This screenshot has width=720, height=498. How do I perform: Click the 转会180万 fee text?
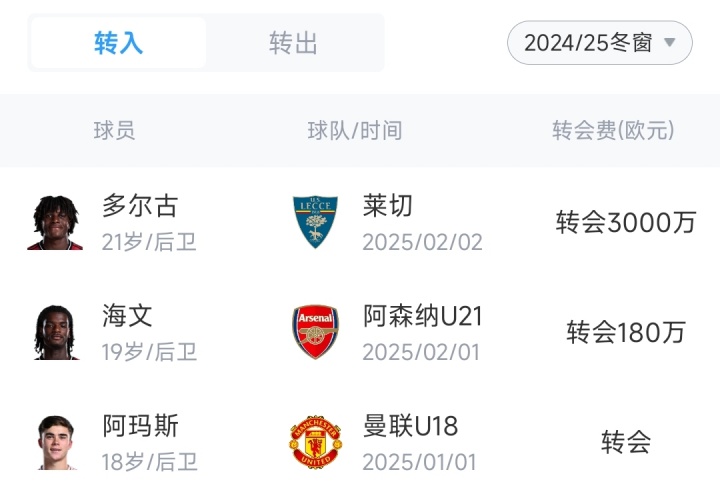pos(626,332)
